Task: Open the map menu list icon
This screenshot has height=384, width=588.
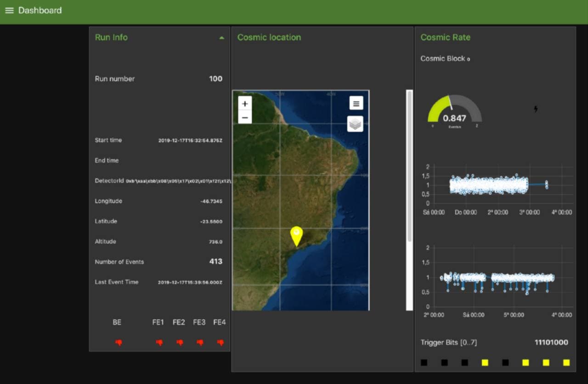Action: [x=356, y=103]
